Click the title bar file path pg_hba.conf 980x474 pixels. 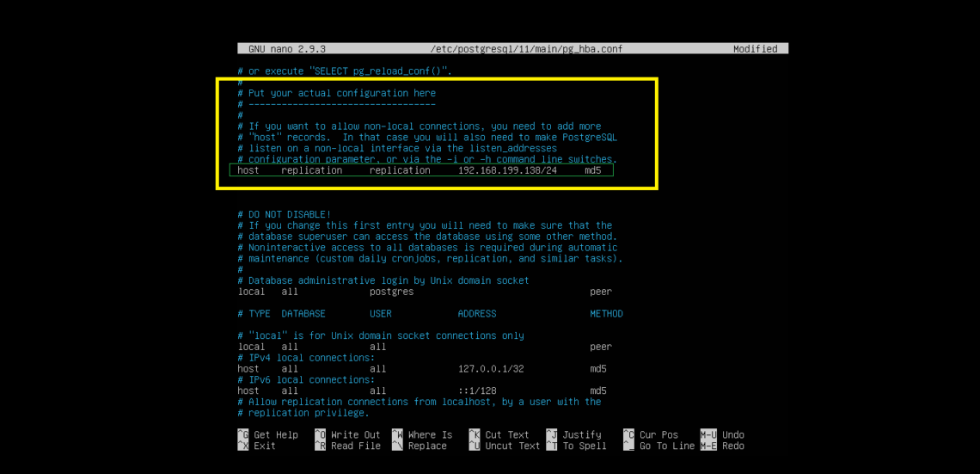pyautogui.click(x=526, y=49)
